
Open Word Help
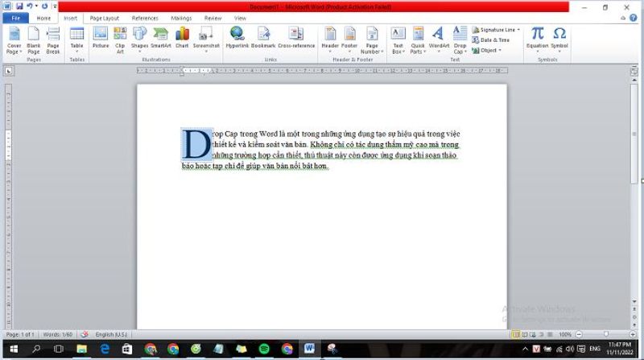tap(634, 18)
